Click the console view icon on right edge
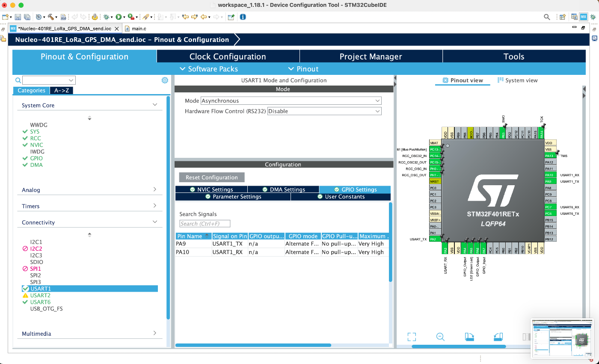599x364 pixels. (594, 38)
